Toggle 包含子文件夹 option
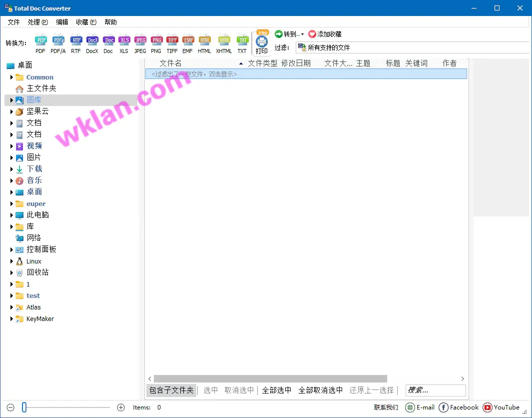Image resolution: width=532 pixels, height=418 pixels. [171, 390]
